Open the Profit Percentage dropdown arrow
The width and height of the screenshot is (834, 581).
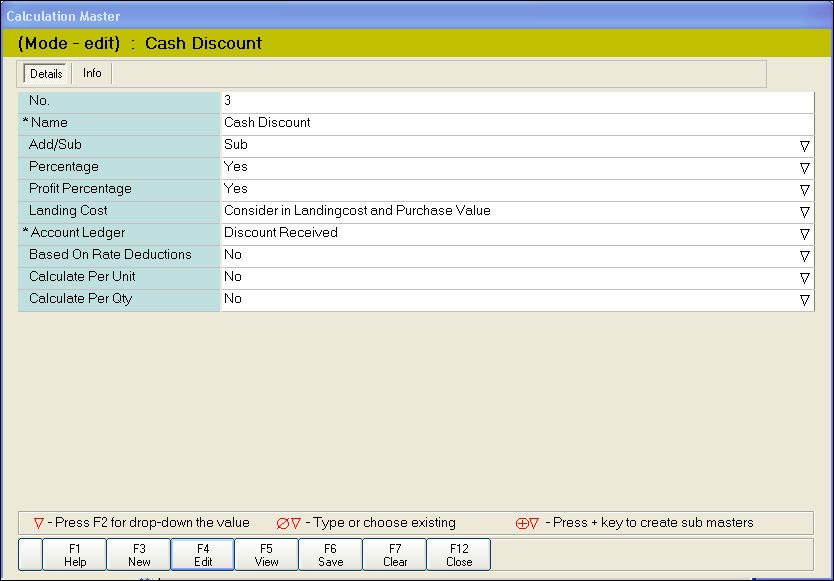point(804,189)
